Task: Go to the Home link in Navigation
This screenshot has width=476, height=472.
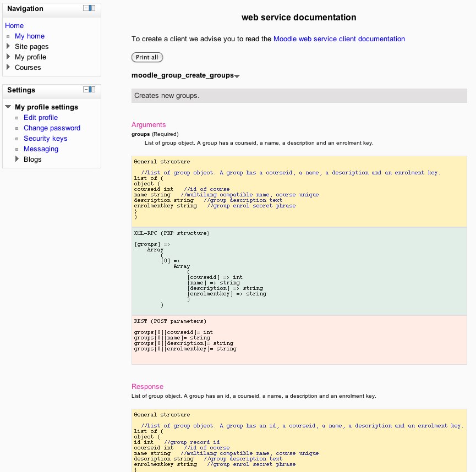Action: [14, 26]
